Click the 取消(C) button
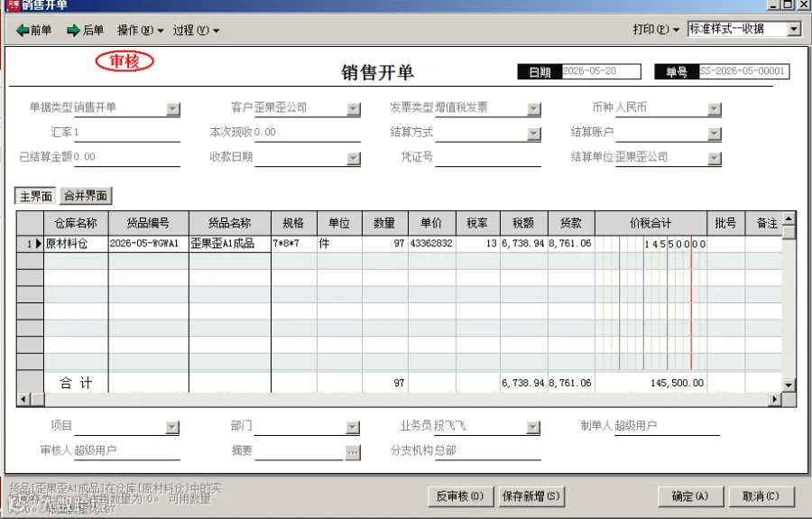Viewport: 812px width, 519px height. pos(761,496)
